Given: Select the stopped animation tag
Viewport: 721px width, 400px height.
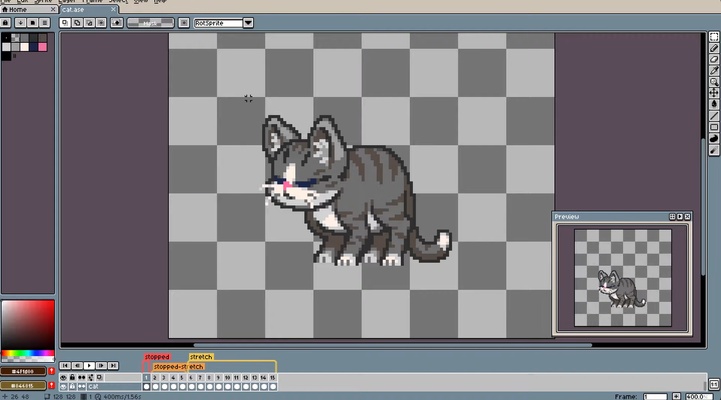Looking at the screenshot, I should coord(157,357).
